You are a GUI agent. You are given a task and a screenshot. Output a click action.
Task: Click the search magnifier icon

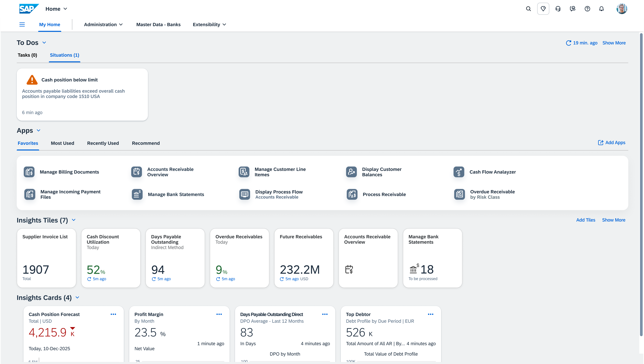528,9
